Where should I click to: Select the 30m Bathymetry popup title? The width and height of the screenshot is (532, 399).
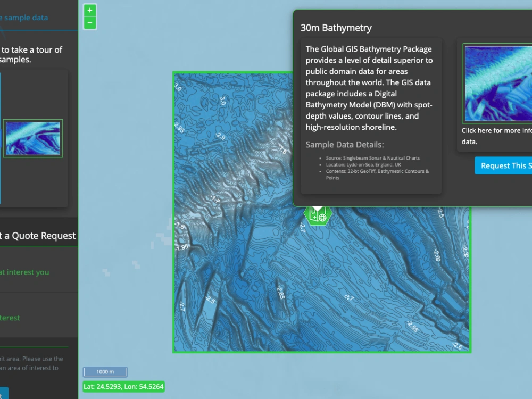tap(336, 28)
